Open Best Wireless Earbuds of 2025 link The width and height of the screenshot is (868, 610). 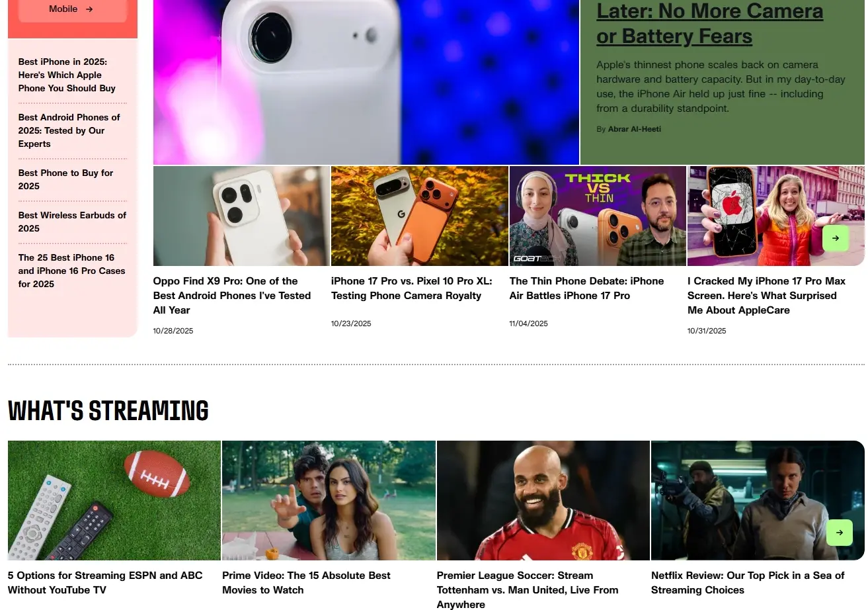[72, 222]
